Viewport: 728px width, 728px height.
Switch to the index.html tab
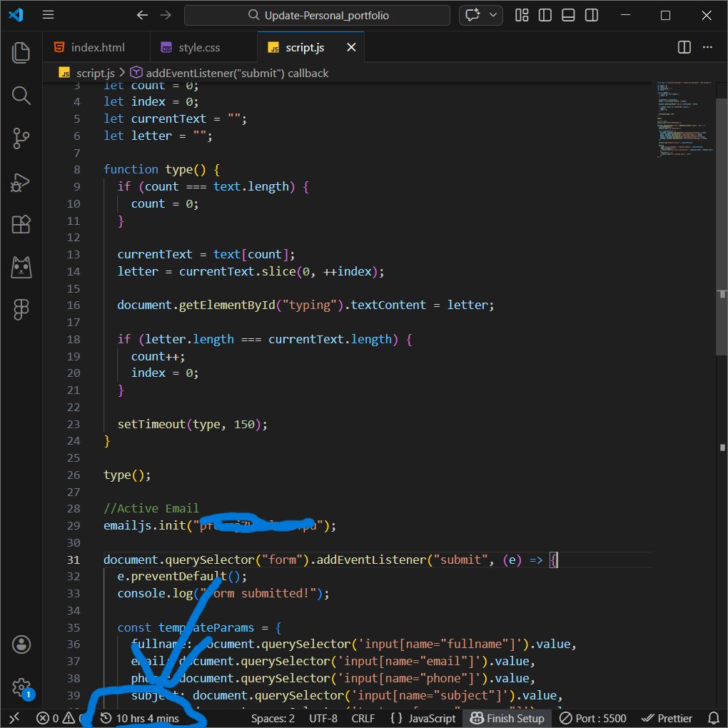[x=96, y=47]
